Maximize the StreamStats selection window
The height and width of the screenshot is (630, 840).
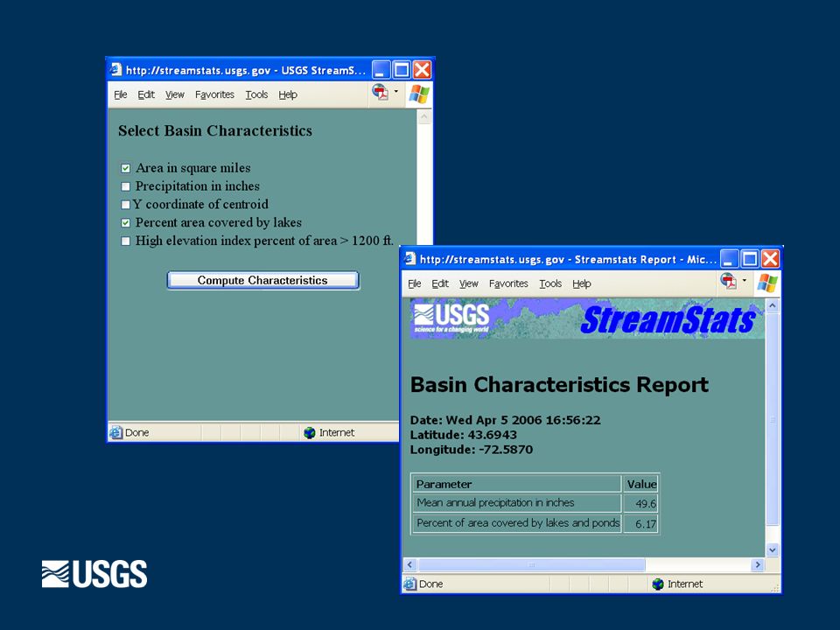[x=402, y=70]
